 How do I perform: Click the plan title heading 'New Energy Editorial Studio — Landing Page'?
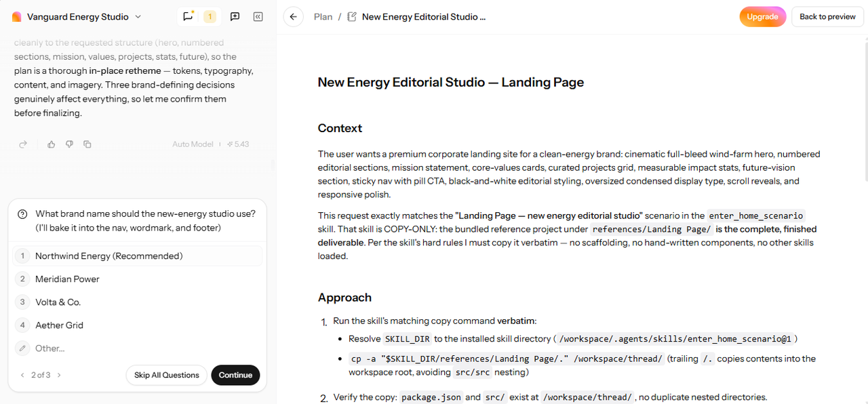(451, 83)
